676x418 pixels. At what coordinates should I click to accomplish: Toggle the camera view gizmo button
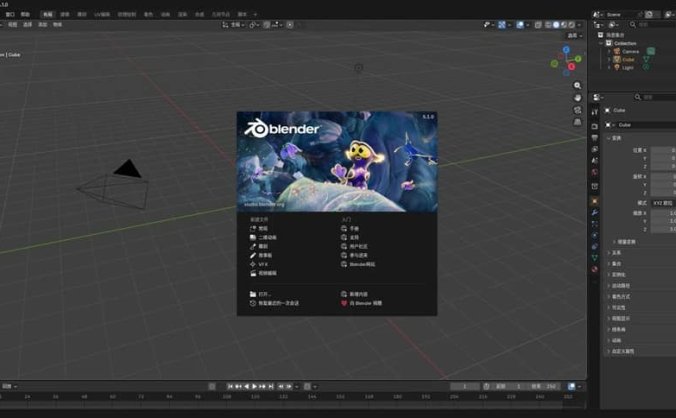pyautogui.click(x=577, y=110)
